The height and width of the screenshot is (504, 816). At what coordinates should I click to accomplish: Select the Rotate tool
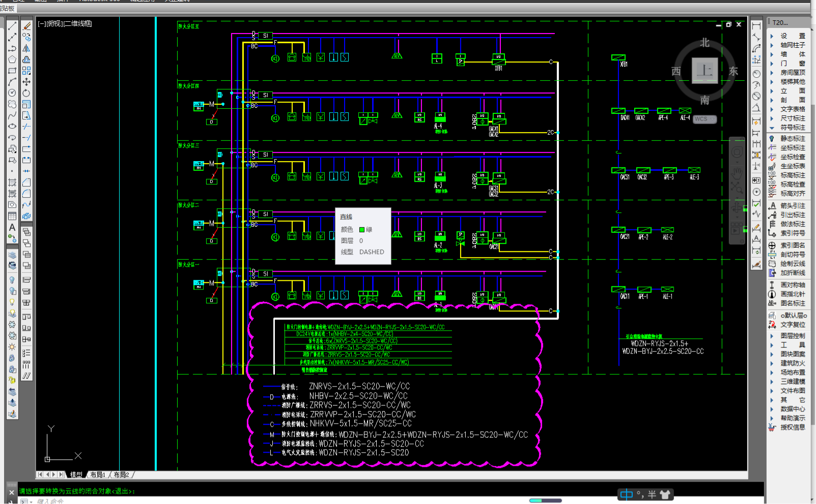26,93
